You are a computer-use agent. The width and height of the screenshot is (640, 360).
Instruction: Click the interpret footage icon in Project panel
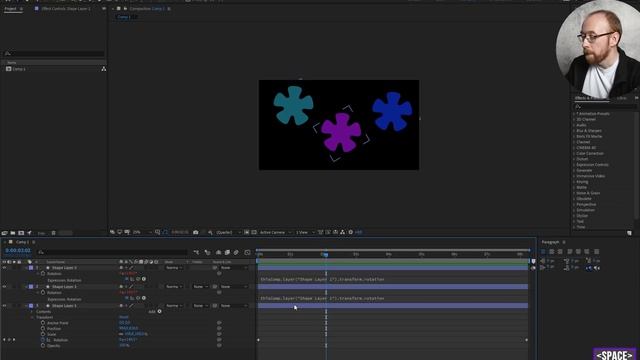pyautogui.click(x=4, y=233)
